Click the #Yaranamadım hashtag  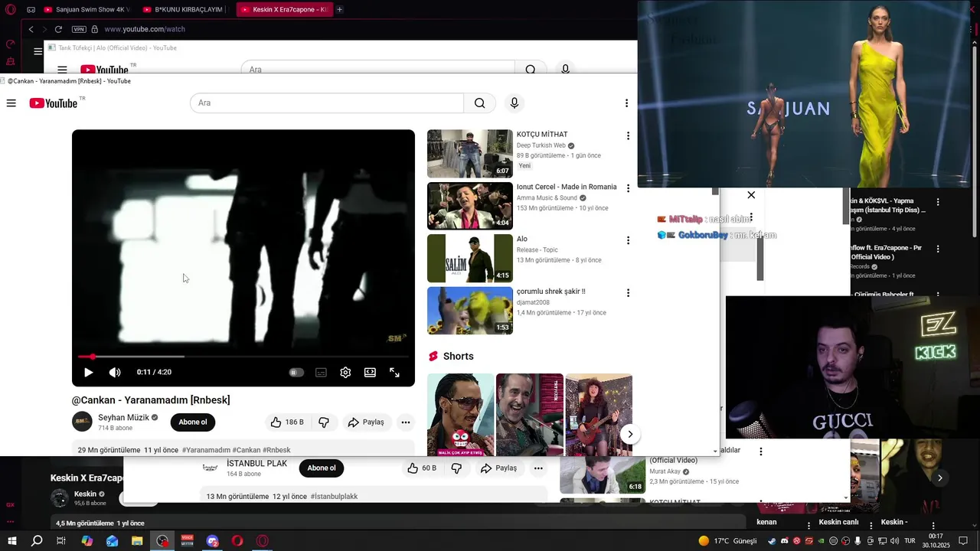pos(206,450)
